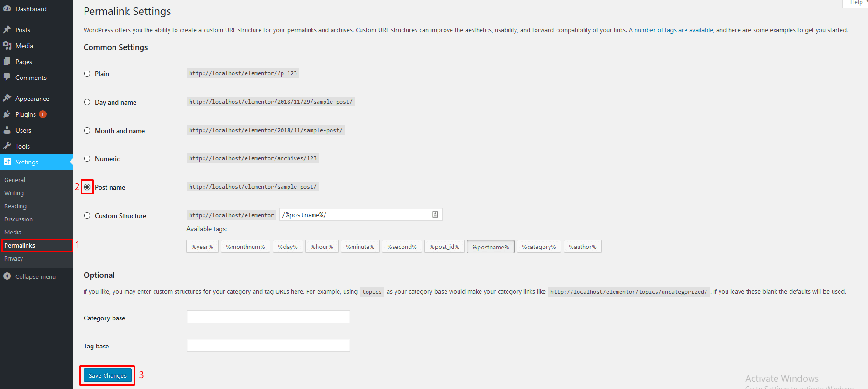
Task: Open the 'number of tags are available' link
Action: click(673, 30)
